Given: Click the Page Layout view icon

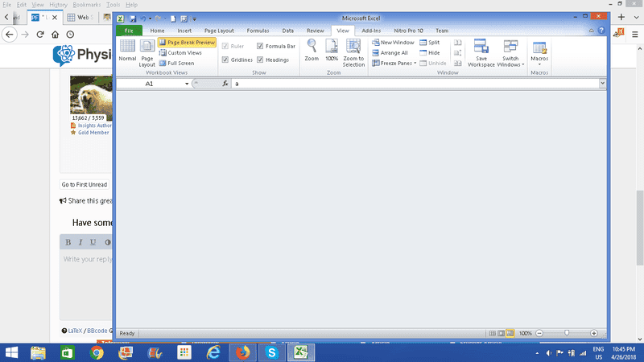Looking at the screenshot, I should coord(147,51).
